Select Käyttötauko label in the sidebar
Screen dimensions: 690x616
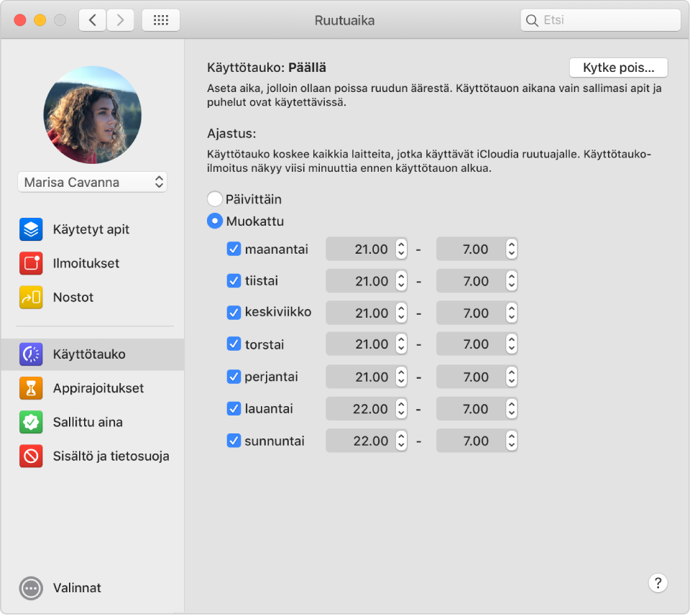tap(89, 354)
